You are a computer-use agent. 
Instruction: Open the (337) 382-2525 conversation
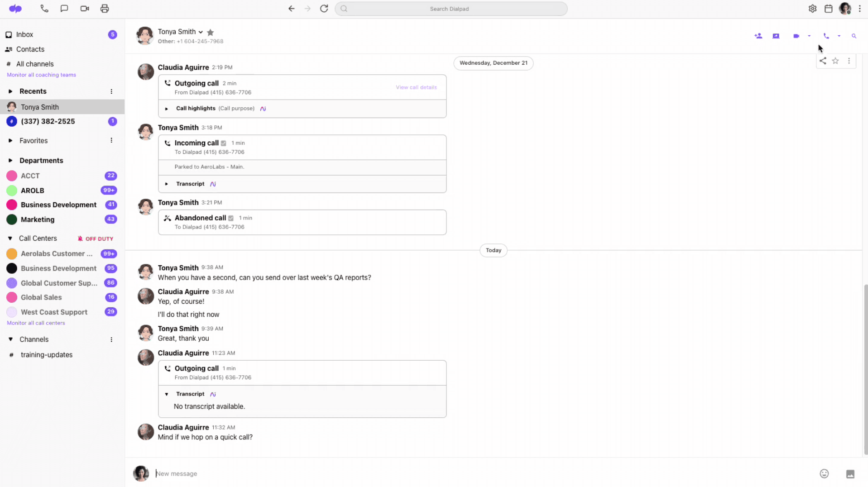pyautogui.click(x=62, y=121)
